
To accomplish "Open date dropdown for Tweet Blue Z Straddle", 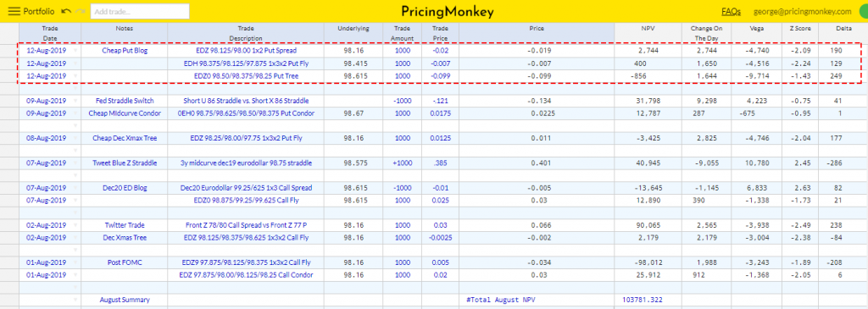I will 75,163.
